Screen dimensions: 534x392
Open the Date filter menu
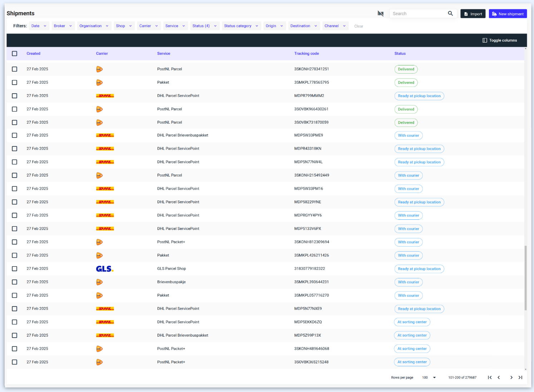point(39,26)
